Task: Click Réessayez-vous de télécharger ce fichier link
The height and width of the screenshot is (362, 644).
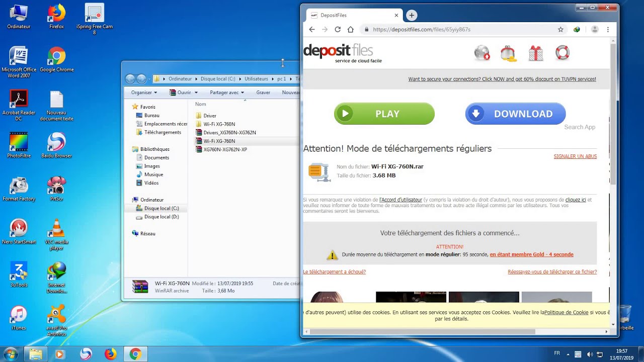Action: click(x=552, y=271)
